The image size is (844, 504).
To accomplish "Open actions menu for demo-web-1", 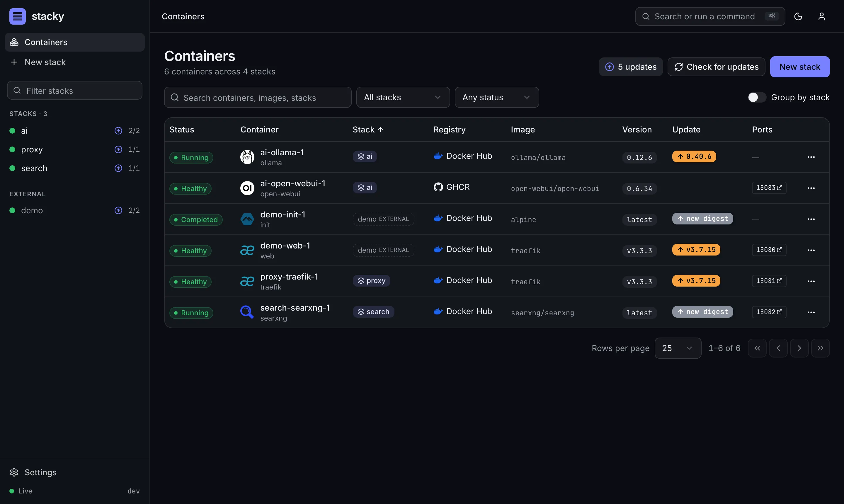I will (x=811, y=250).
